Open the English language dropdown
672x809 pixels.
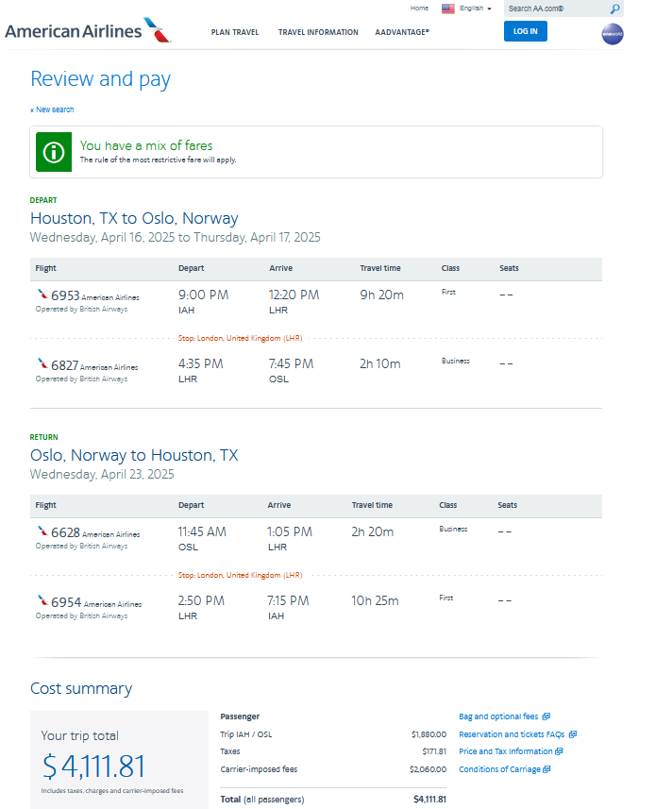tap(476, 8)
